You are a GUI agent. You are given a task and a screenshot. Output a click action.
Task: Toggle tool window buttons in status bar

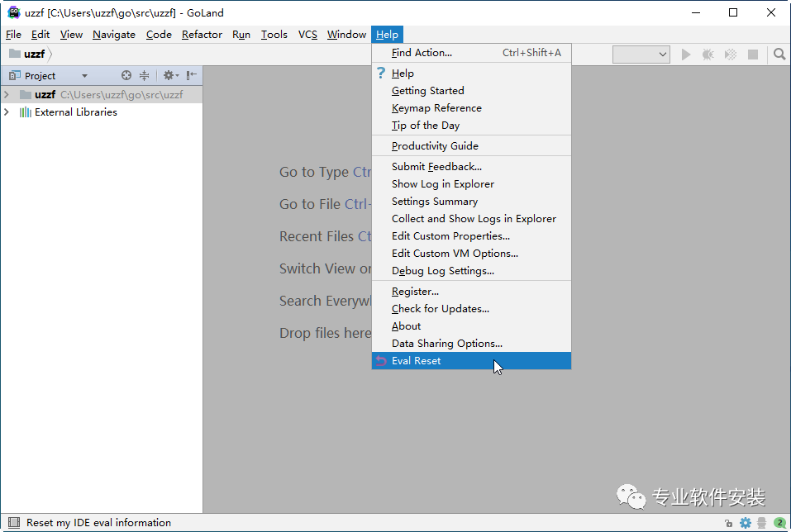click(13, 523)
